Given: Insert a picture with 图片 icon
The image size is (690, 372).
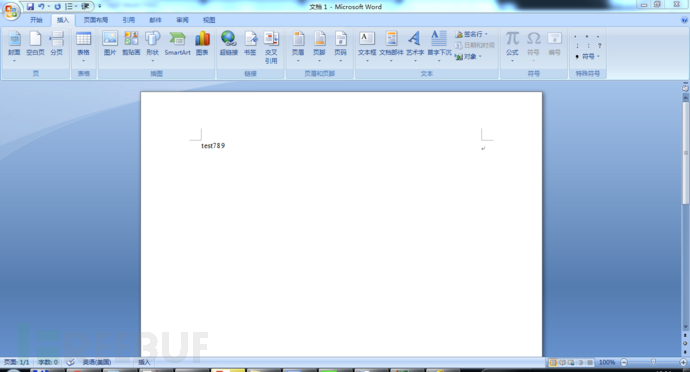Looking at the screenshot, I should pos(110,44).
